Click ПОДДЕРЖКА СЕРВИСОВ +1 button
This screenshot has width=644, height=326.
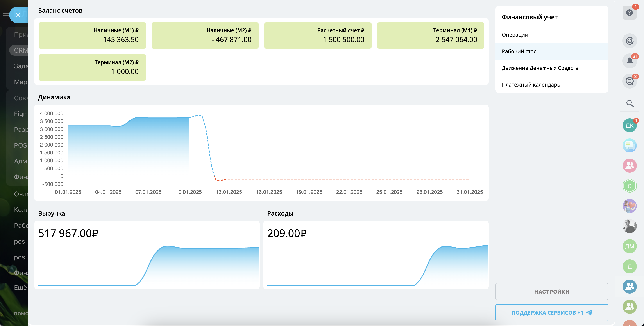click(x=551, y=312)
